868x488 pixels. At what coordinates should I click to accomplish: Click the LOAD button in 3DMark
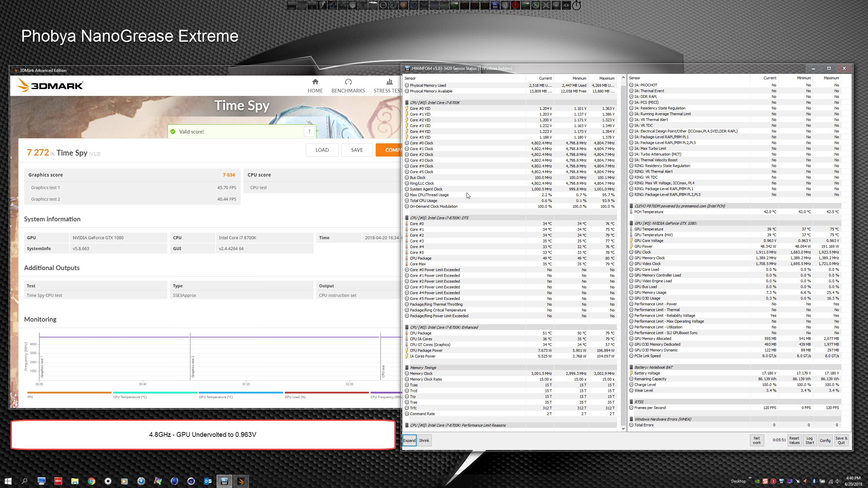322,150
